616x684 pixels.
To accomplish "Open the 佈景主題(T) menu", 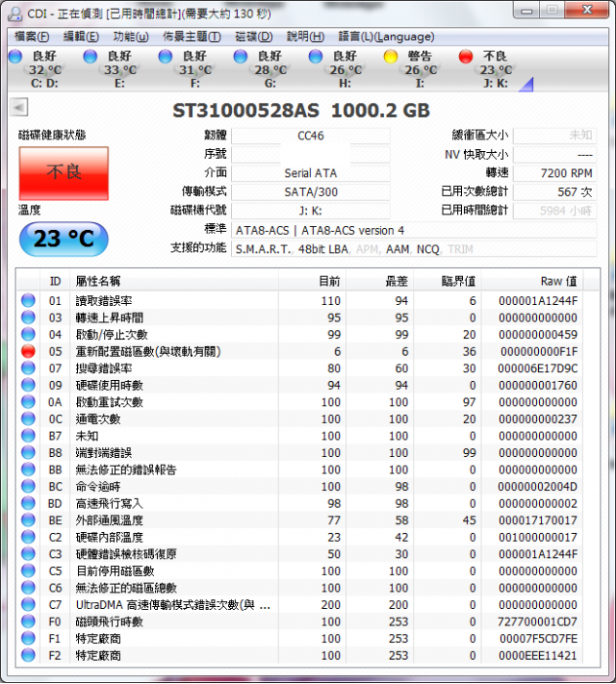I will [192, 37].
